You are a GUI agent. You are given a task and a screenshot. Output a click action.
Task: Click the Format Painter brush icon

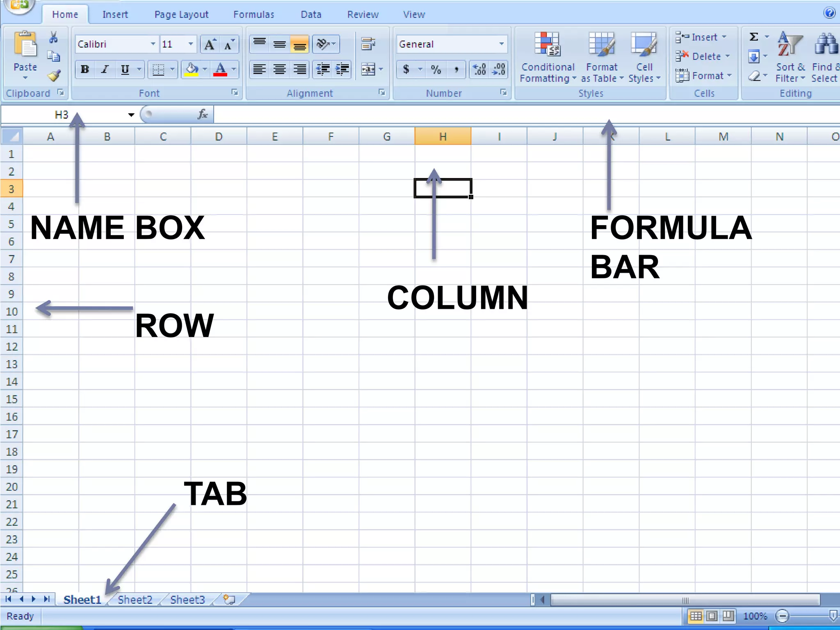[x=54, y=76]
